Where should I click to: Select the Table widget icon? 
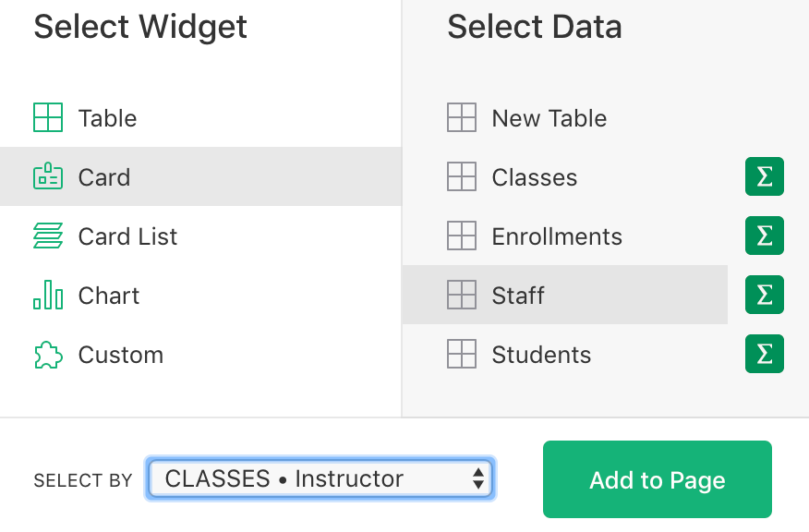48,117
